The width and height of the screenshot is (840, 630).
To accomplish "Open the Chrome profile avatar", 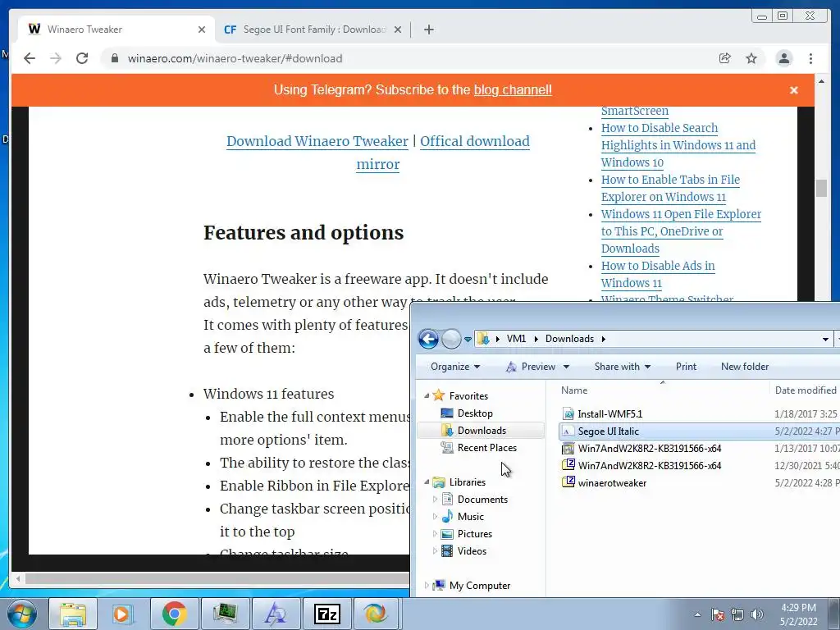I will [x=783, y=58].
